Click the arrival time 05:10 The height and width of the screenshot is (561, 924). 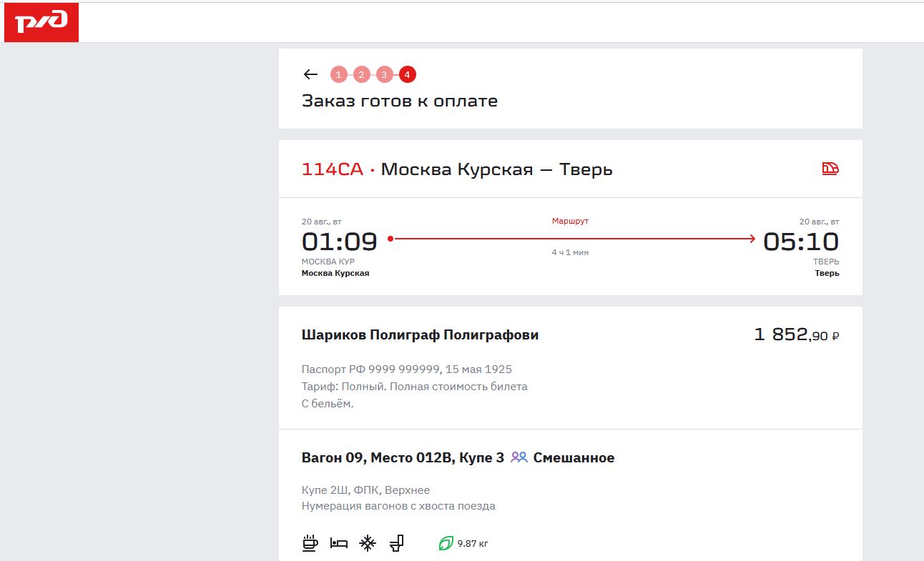click(801, 242)
